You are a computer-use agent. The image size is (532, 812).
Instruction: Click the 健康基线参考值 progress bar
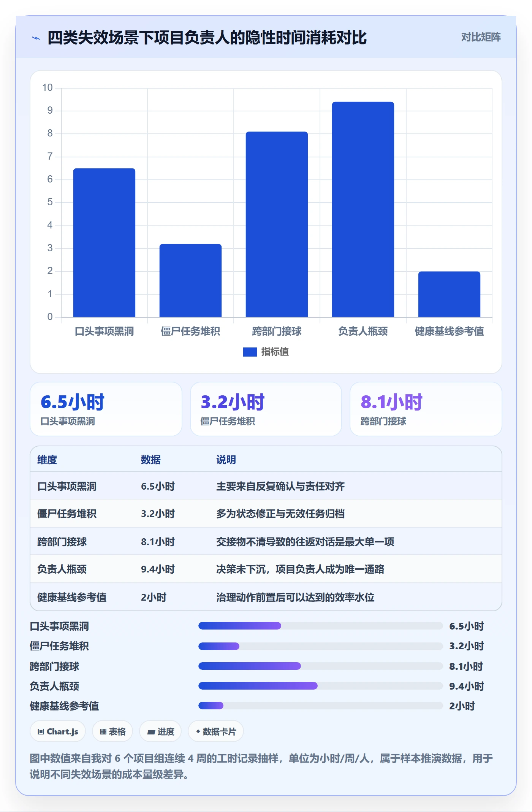tap(320, 706)
